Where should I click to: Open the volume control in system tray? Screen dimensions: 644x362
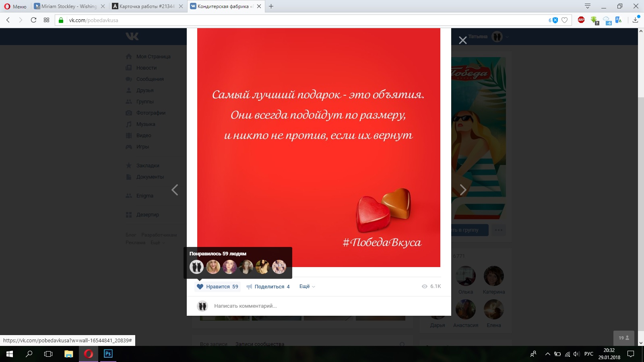click(576, 354)
